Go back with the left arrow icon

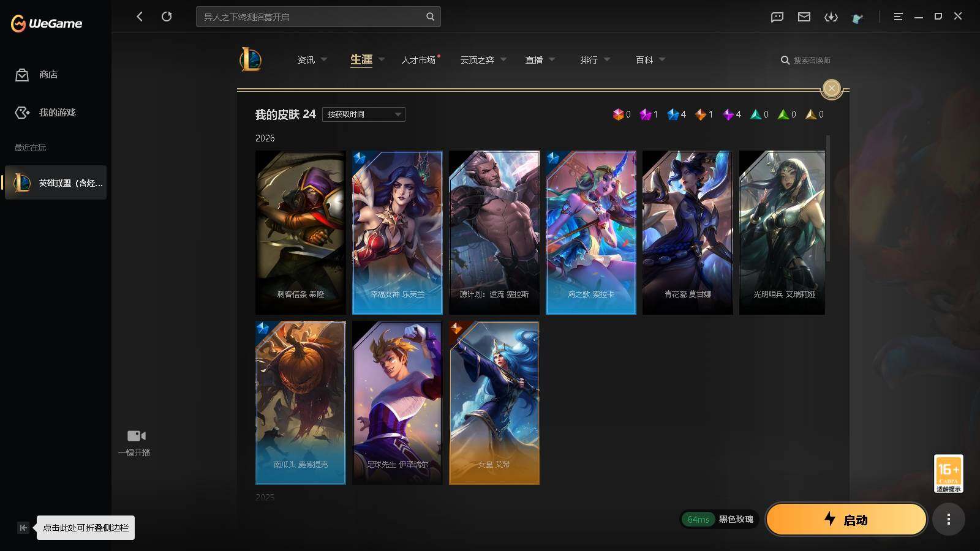pos(140,17)
